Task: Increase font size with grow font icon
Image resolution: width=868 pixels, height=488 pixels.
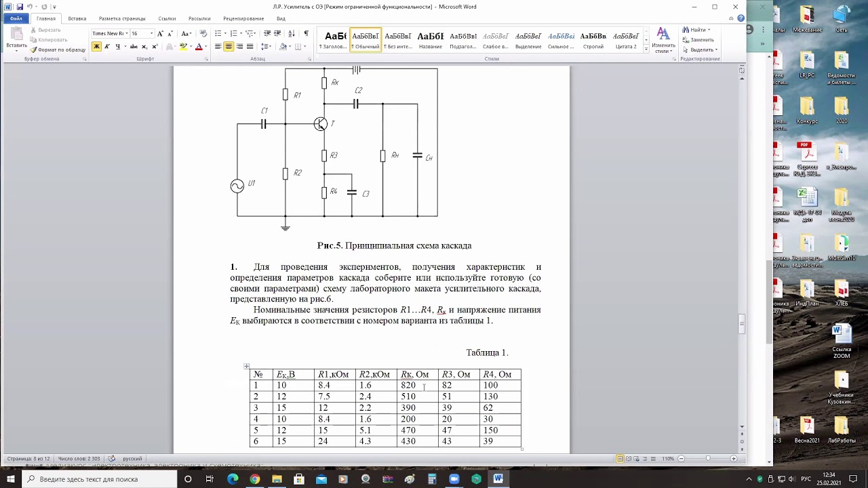Action: 161,33
